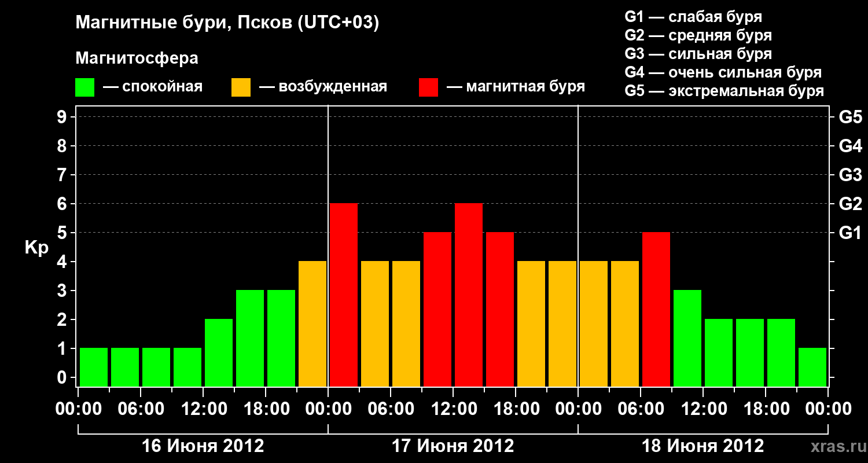
Task: Click the Kp axis value 6
Action: coord(63,204)
